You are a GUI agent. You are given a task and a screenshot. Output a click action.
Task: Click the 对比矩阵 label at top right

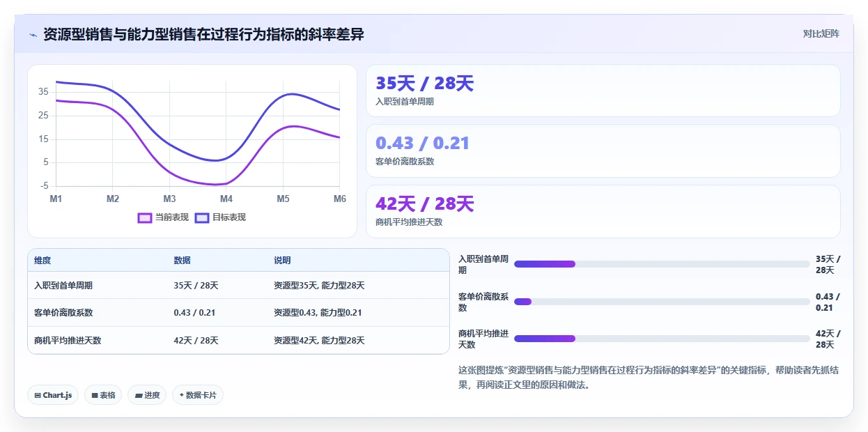pyautogui.click(x=821, y=33)
